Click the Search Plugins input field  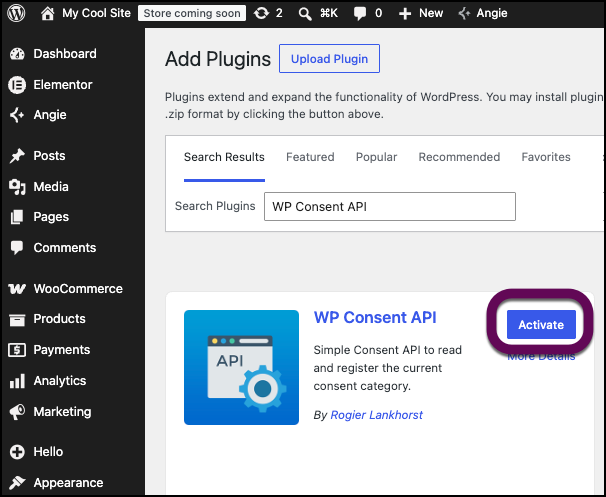click(390, 206)
